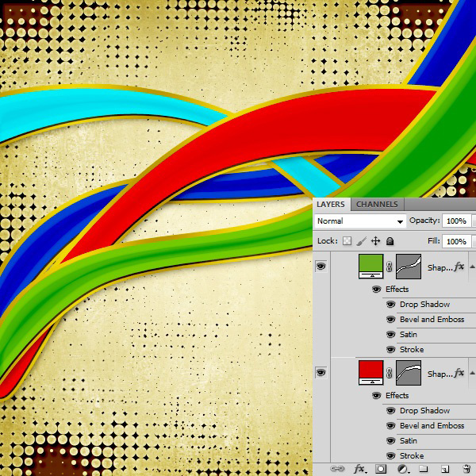476x476 pixels.
Task: Hide Satin effect on green layer
Action: [x=390, y=335]
